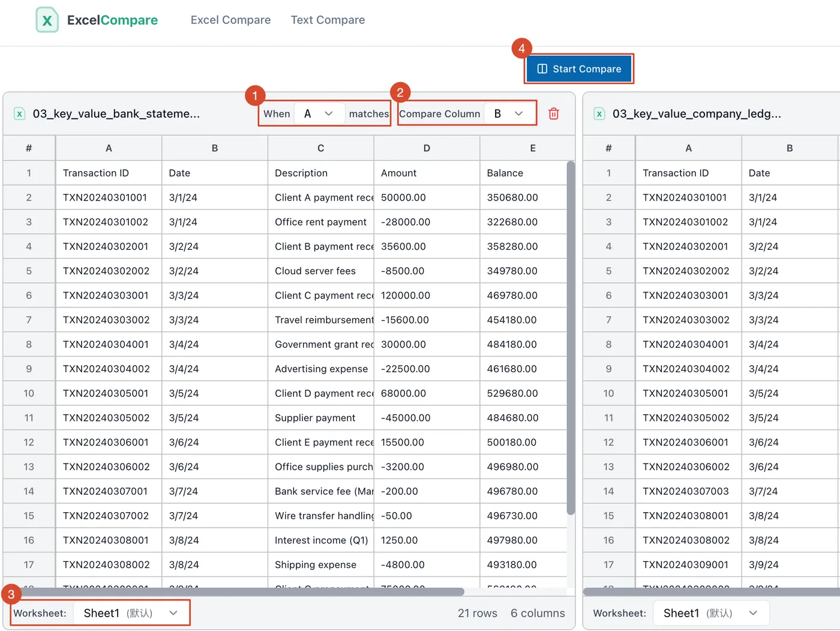Open right panel Worksheet Sheet1 dropdown
Screen dimensions: 840x631
tap(711, 613)
